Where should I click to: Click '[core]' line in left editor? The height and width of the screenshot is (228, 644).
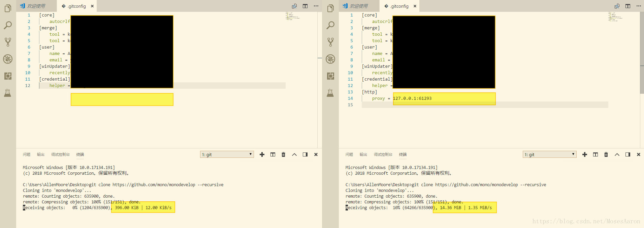pyautogui.click(x=47, y=15)
